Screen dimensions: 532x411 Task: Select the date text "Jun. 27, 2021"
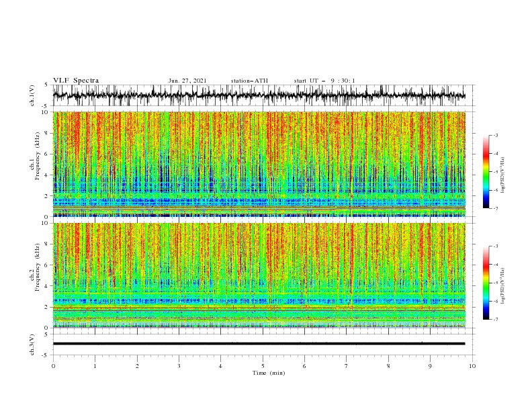[x=187, y=81]
